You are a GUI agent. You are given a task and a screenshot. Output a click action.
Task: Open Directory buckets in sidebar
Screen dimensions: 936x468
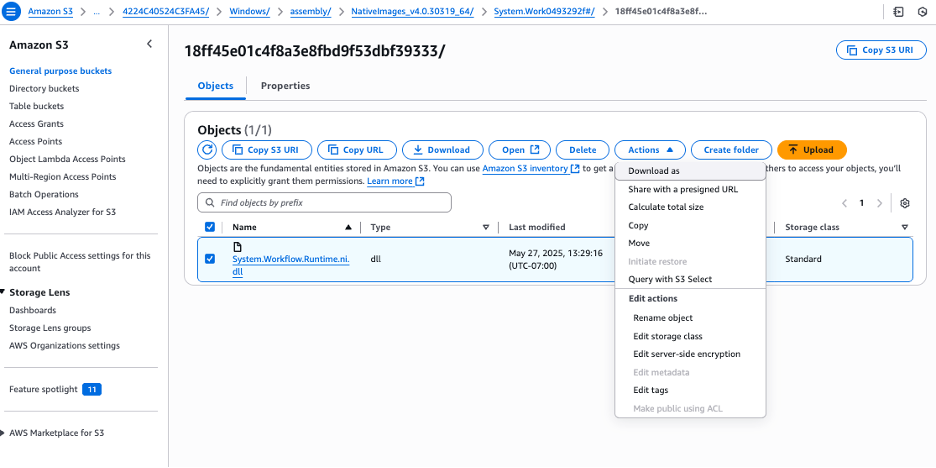(x=44, y=88)
